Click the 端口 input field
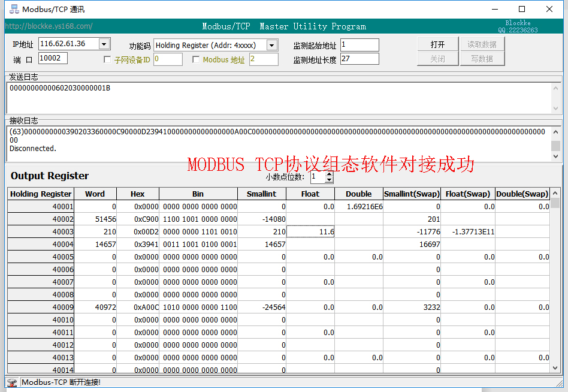 (x=53, y=58)
